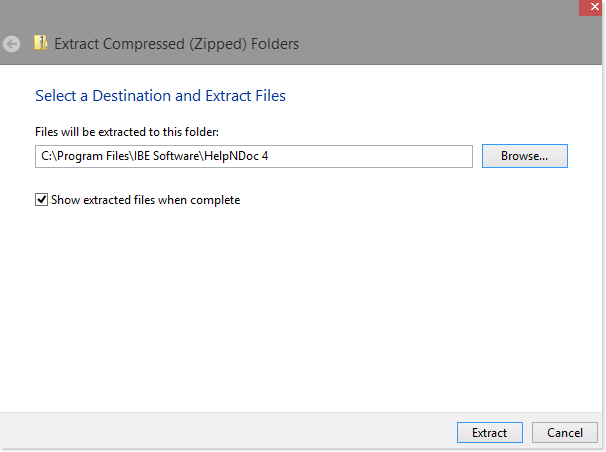Viewport: 606px width, 452px height.
Task: Start extraction with the Extract button
Action: click(x=490, y=433)
